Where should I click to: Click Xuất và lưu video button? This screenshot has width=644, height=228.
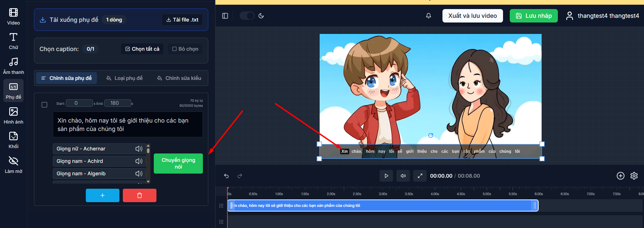coord(472,16)
